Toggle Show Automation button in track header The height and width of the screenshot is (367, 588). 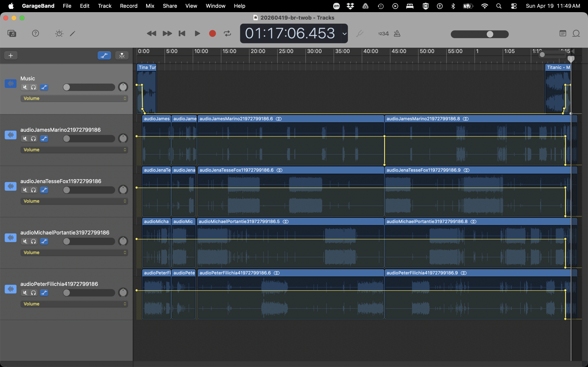[x=104, y=56]
